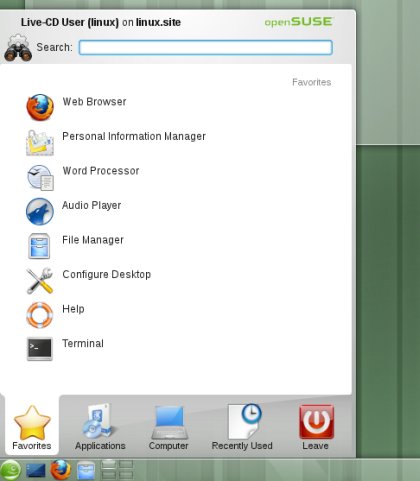Open the Leave tab
The width and height of the screenshot is (420, 481).
(x=316, y=428)
